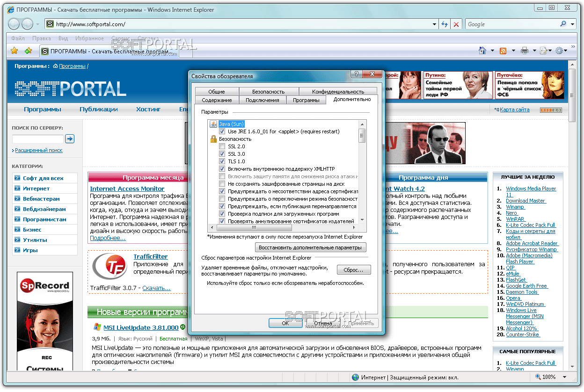
Task: Click the page vertical scrollbar thumb
Action: click(x=573, y=96)
